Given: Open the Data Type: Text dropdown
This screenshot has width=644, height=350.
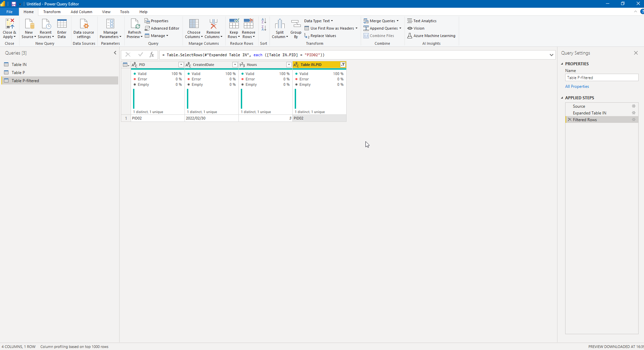Looking at the screenshot, I should 318,21.
